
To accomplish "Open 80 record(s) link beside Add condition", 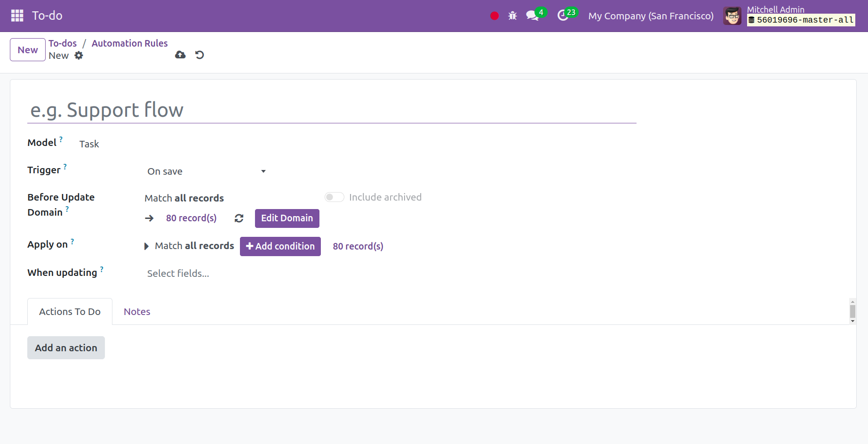I will click(358, 246).
